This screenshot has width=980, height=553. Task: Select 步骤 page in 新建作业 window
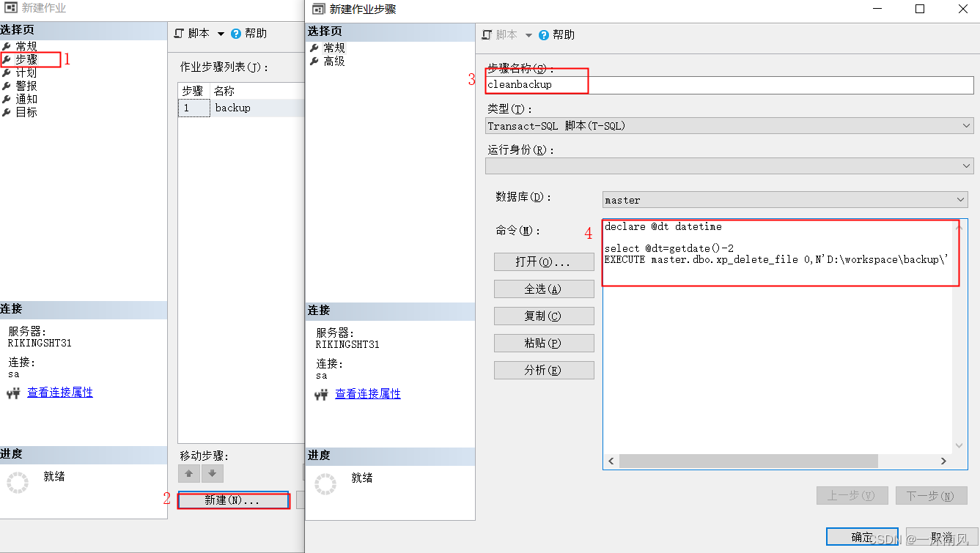[26, 59]
